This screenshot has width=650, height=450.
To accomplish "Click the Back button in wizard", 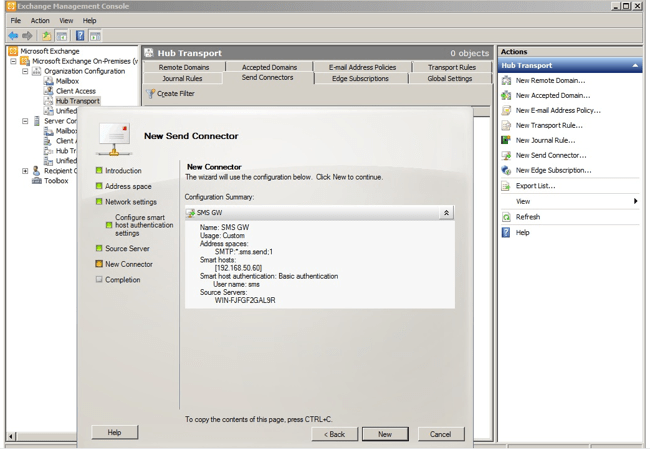I will pyautogui.click(x=335, y=434).
